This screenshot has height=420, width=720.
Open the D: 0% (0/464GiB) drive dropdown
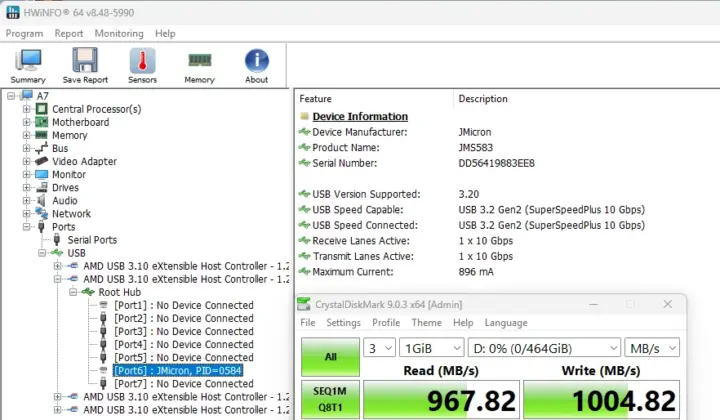(x=544, y=348)
